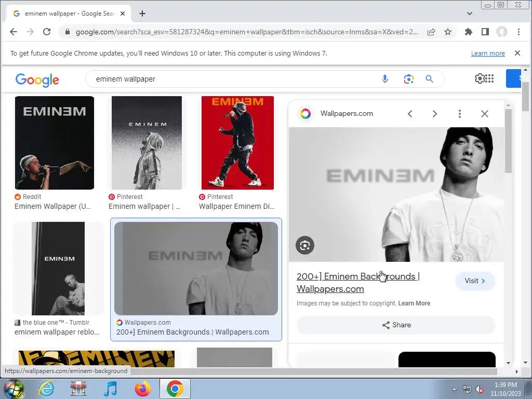Launch Firefox from the taskbar
This screenshot has width=532, height=399.
142,389
